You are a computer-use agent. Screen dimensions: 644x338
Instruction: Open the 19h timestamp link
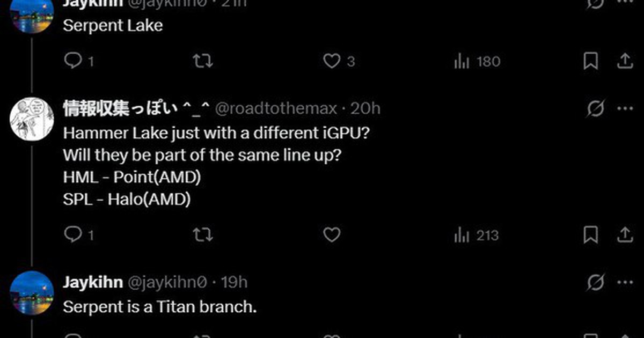tap(235, 282)
